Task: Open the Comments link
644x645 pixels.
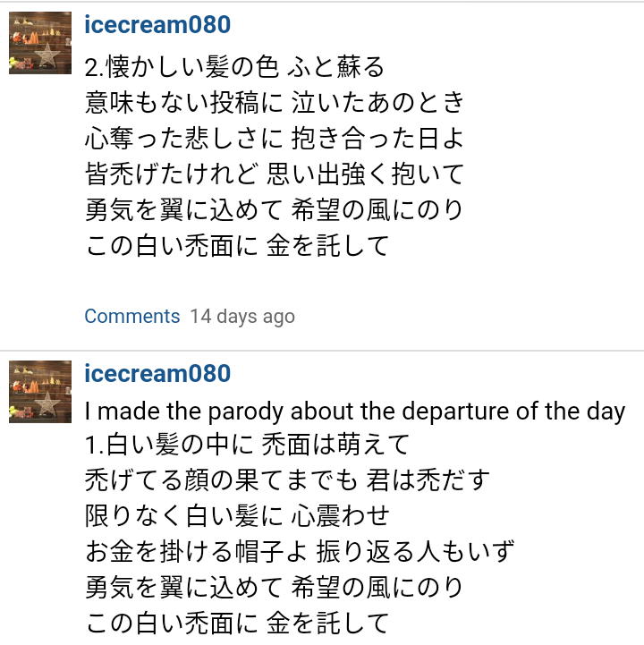Action: point(132,317)
